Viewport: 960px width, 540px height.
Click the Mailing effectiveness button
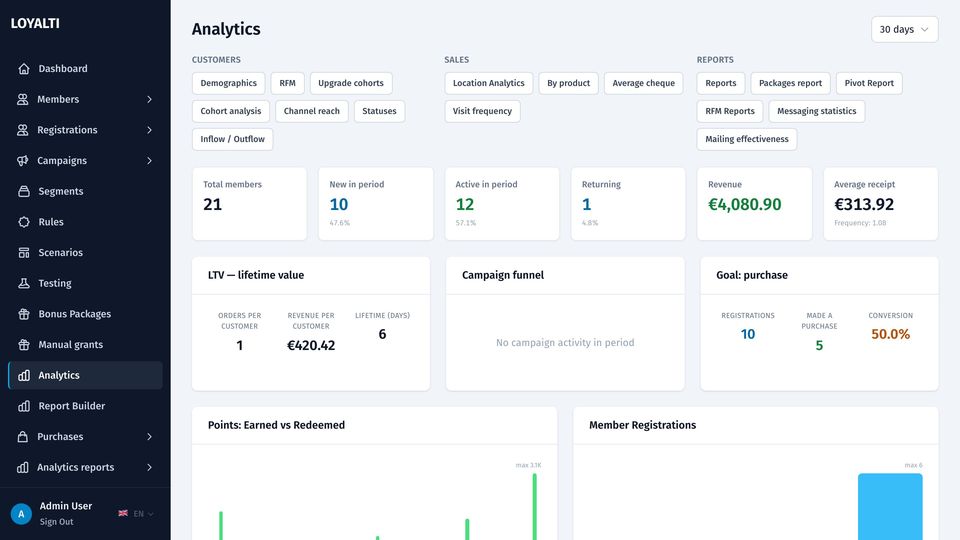[747, 139]
